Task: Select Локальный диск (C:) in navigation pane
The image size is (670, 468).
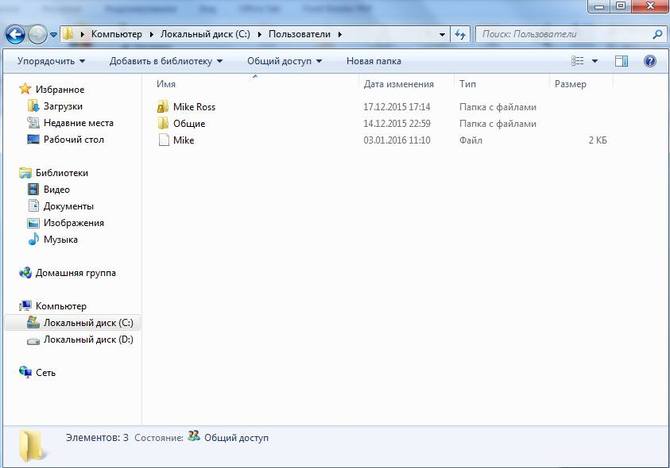Action: point(88,323)
